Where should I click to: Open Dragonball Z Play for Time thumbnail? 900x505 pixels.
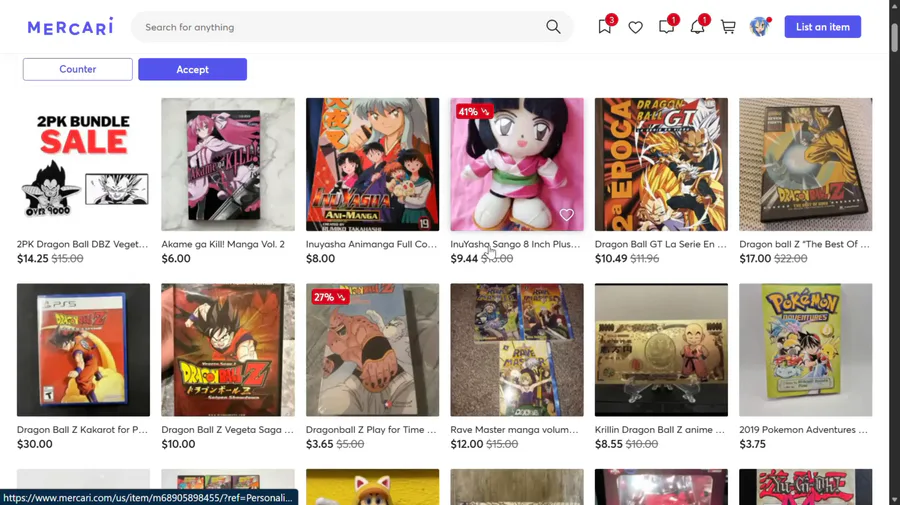pyautogui.click(x=373, y=349)
